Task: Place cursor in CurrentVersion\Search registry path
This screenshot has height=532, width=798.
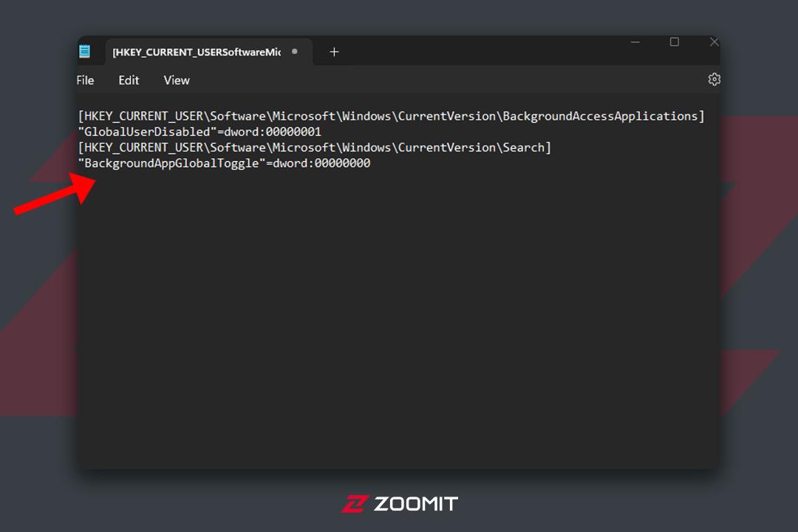Action: coord(315,148)
